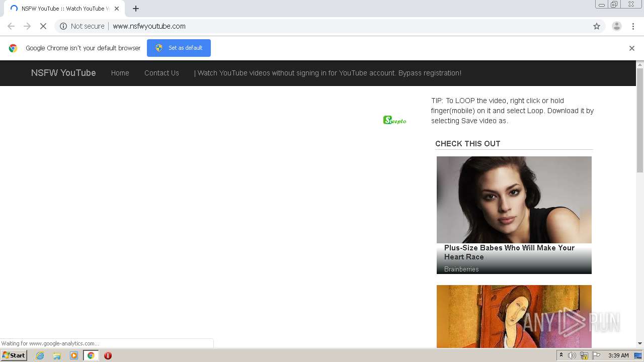This screenshot has height=362, width=644.
Task: Click the volume speaker tray icon
Action: [x=572, y=355]
